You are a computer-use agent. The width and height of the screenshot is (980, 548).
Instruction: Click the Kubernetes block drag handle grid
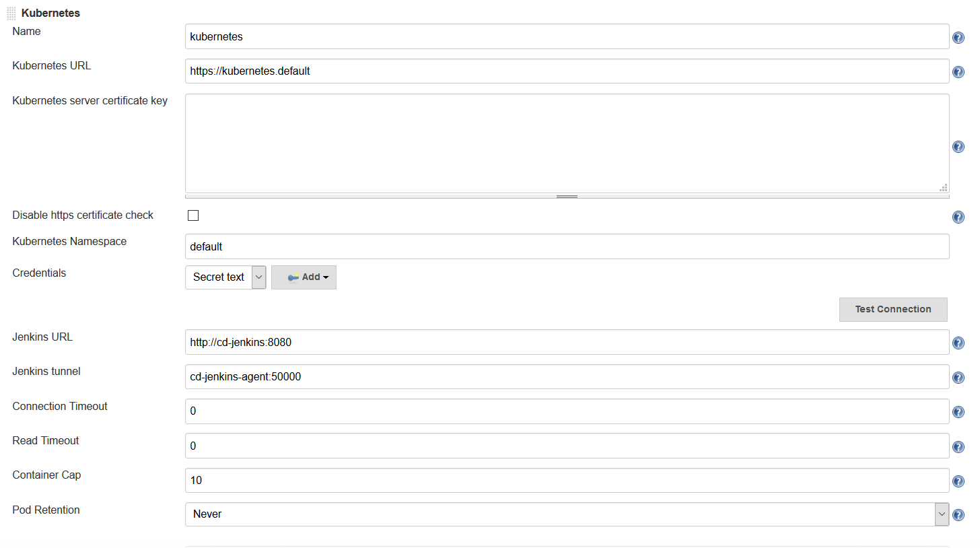click(x=11, y=12)
